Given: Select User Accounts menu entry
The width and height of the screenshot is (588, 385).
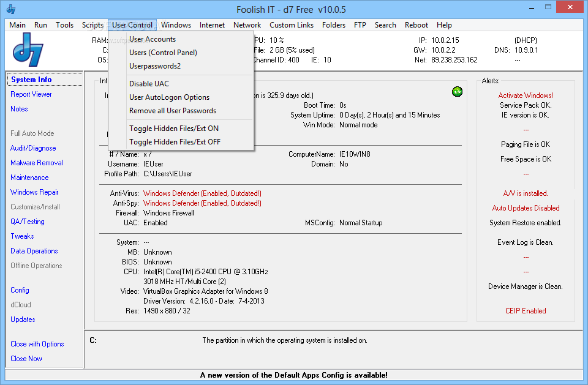Looking at the screenshot, I should (x=181, y=39).
